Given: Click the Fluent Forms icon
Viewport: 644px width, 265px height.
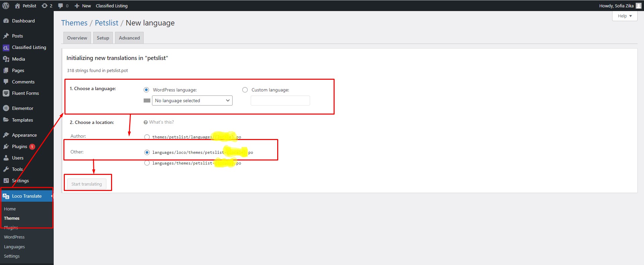Looking at the screenshot, I should 6,93.
